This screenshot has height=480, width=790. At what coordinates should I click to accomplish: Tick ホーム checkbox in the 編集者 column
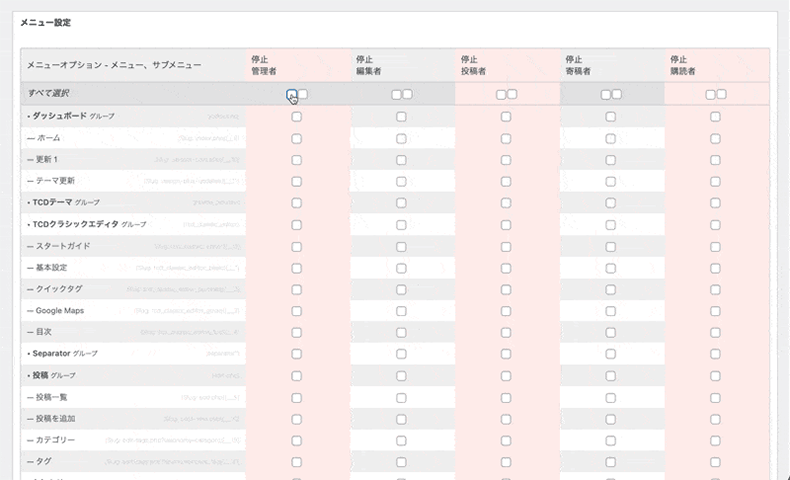401,138
